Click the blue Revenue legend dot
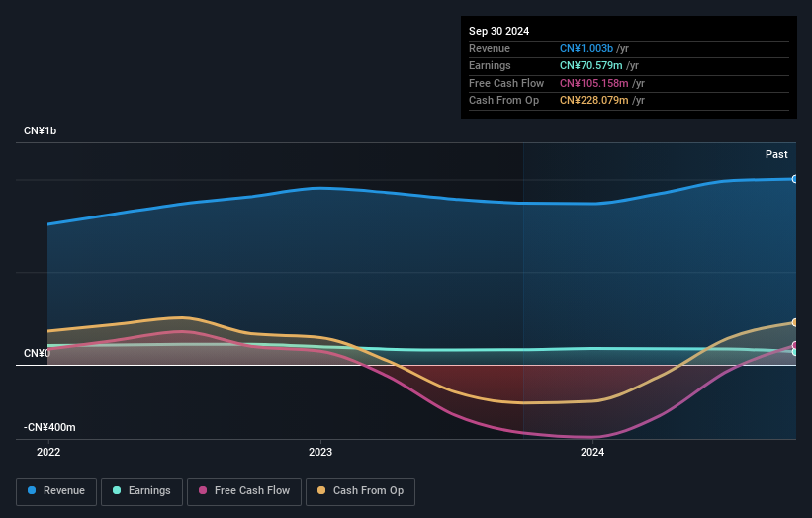Viewport: 812px width, 518px height. click(x=32, y=490)
